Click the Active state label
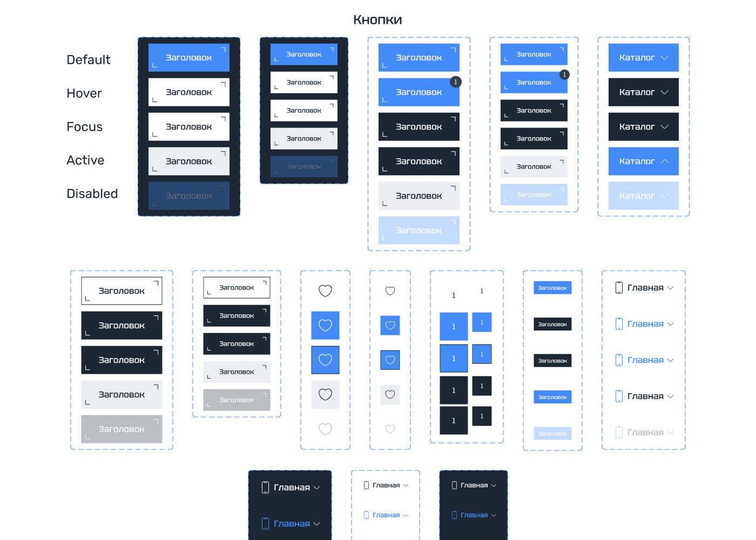 [85, 160]
